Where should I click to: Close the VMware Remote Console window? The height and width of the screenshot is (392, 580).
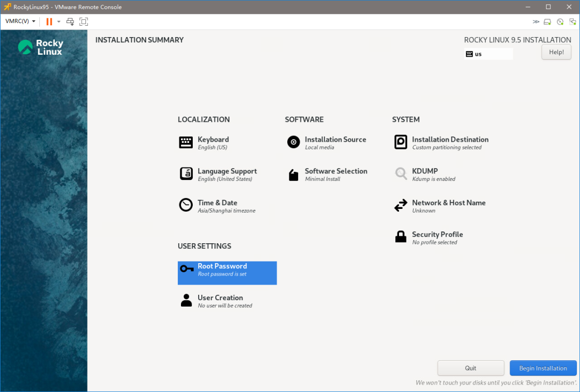click(569, 7)
